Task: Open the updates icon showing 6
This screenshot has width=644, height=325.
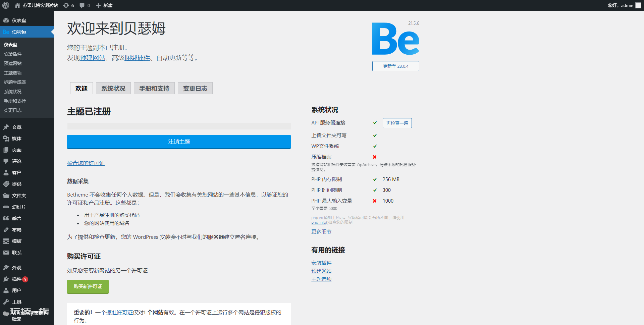Action: coord(66,5)
